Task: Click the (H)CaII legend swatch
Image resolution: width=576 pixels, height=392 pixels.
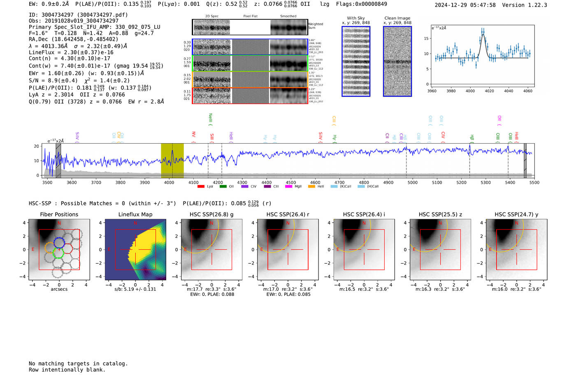Action: click(x=361, y=186)
